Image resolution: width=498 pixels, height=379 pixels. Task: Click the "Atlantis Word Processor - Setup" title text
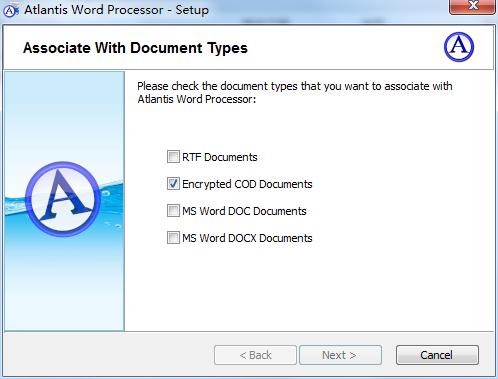(x=116, y=10)
